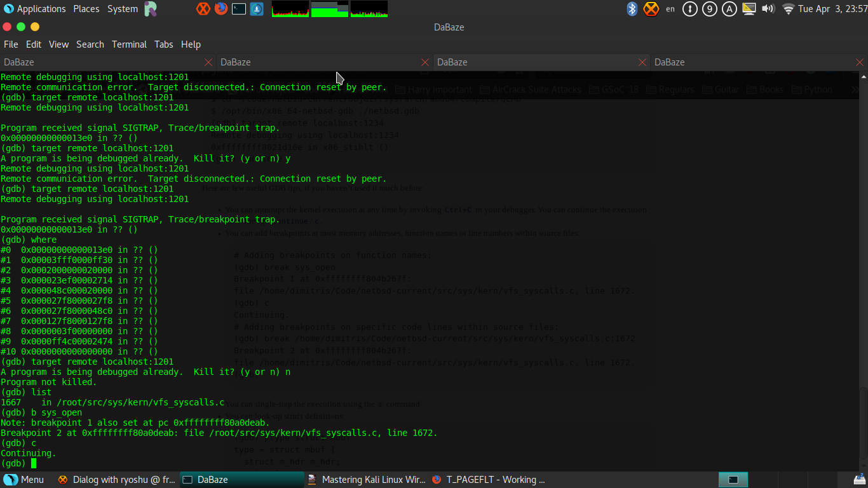Screen dimensions: 868x488
Task: Click the 'en' keyboard layout indicator
Action: pyautogui.click(x=670, y=9)
